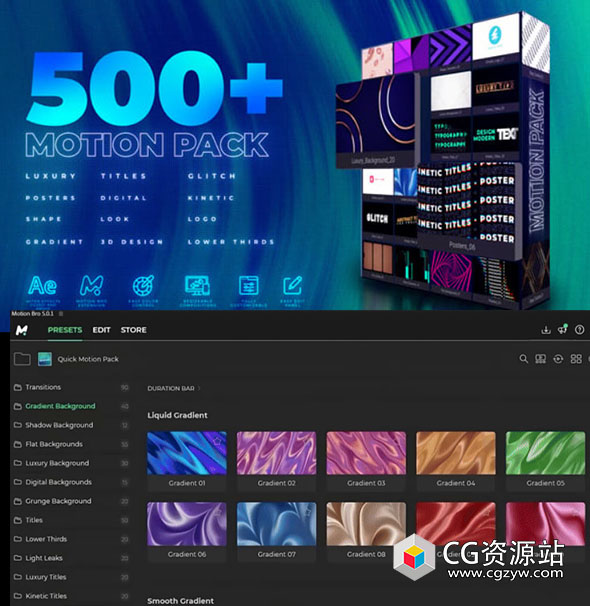Pick the Gradient 06 purple preset
590x606 pixels.
(187, 524)
